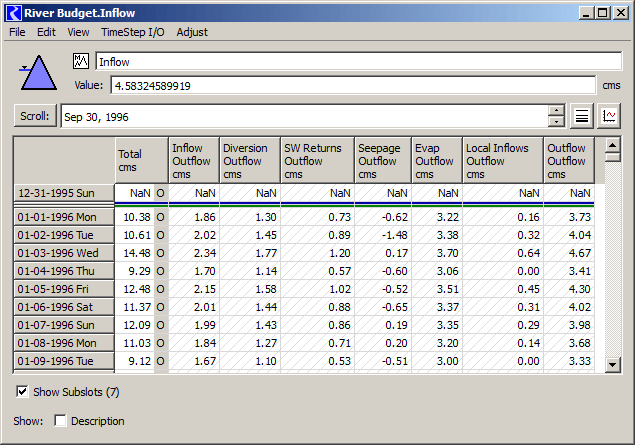This screenshot has width=635, height=445.
Task: Select the 01-08-1996 Mon row header
Action: click(x=64, y=343)
